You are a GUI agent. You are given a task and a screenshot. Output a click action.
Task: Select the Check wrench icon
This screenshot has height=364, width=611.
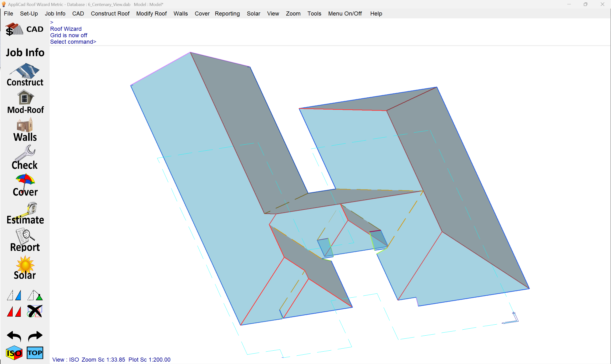point(25,157)
